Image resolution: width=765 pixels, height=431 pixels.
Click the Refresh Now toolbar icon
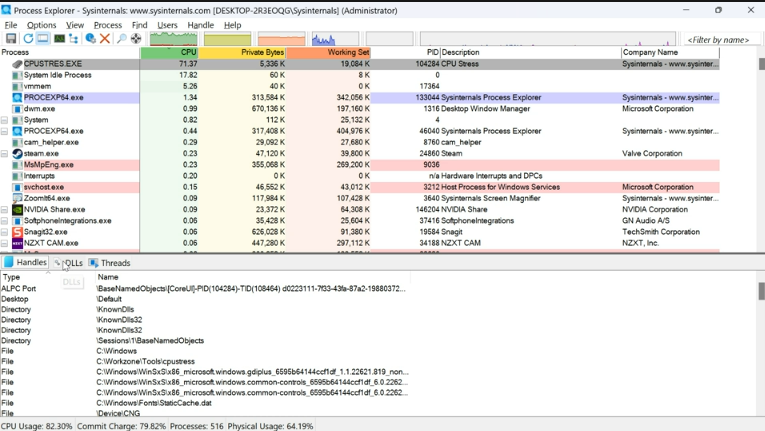28,39
